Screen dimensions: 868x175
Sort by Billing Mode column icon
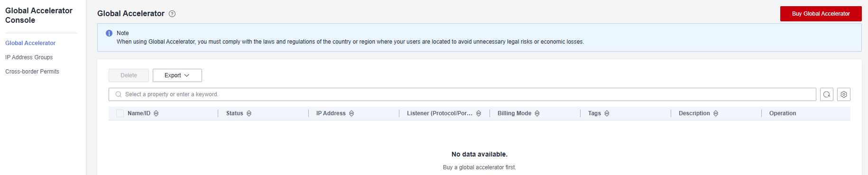pos(537,113)
